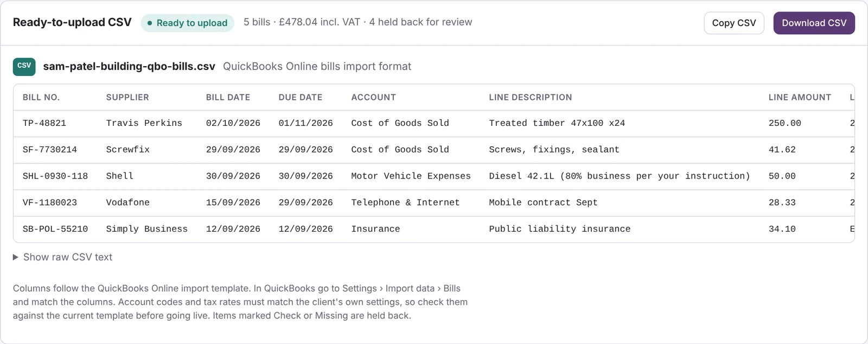868x344 pixels.
Task: Click supplier Shell
Action: pos(120,176)
